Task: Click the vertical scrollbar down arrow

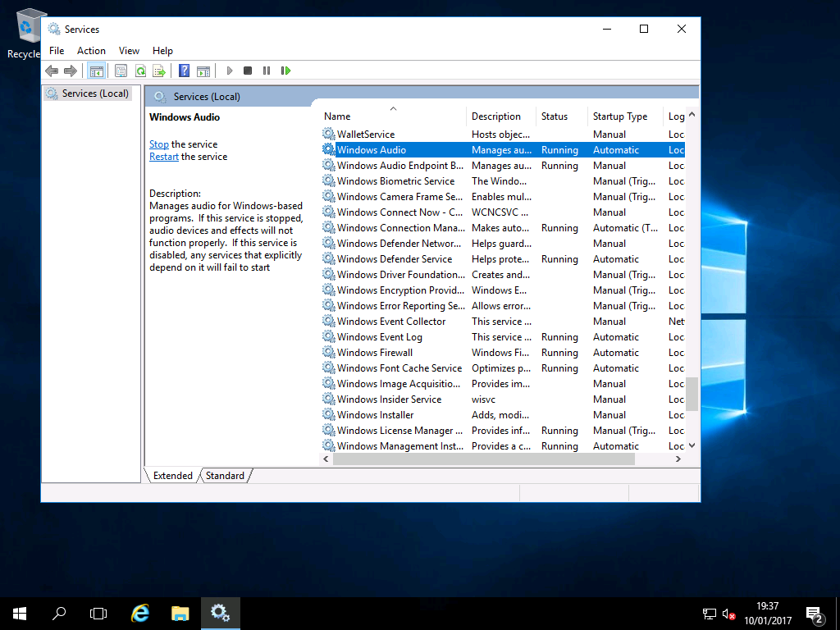Action: (x=692, y=445)
